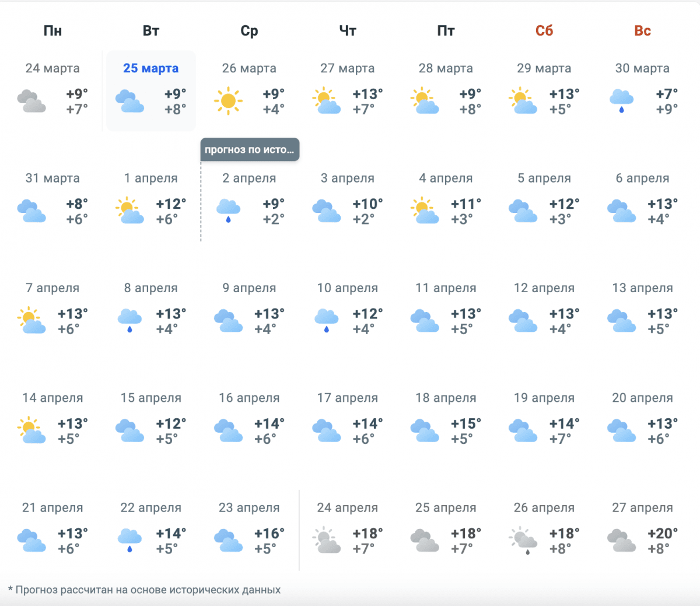Click the rain cloud icon for 30 марта
Screen dimensions: 700x606
coord(621,100)
